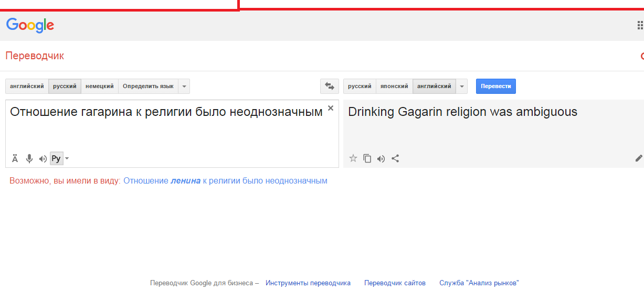
Task: Open the Google apps grid
Action: (x=640, y=25)
